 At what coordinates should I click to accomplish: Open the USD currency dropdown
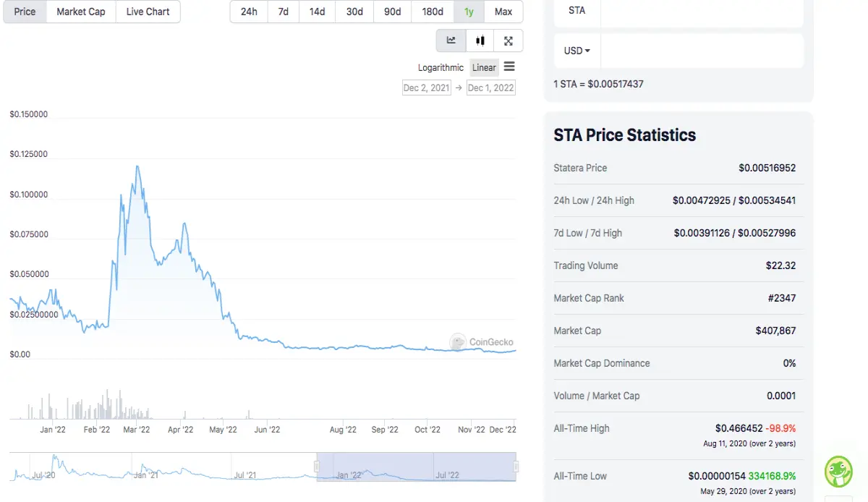coord(577,51)
